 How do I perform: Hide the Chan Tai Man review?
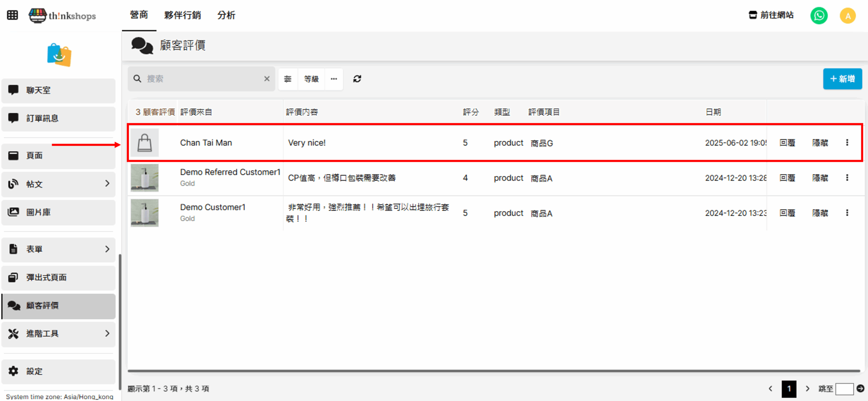(820, 142)
